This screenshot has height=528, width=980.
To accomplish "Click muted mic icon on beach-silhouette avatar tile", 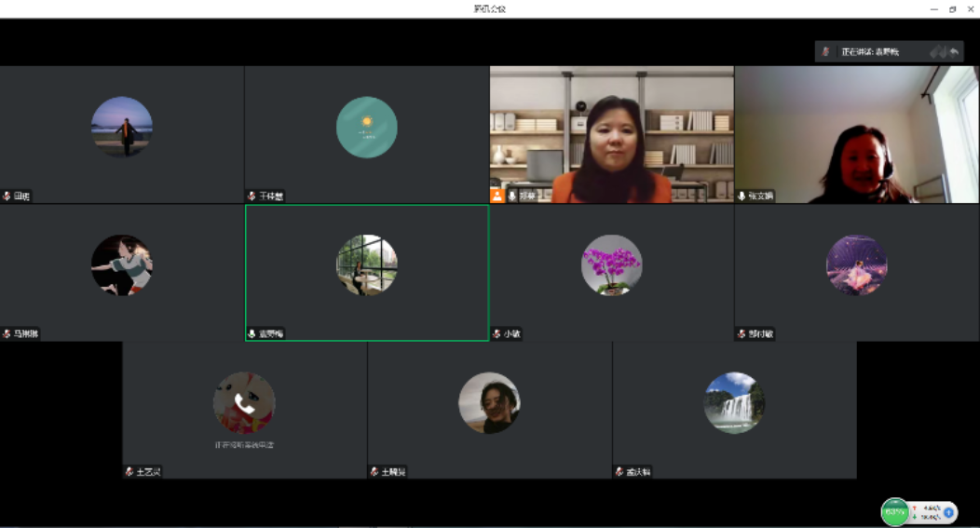I will pyautogui.click(x=7, y=196).
